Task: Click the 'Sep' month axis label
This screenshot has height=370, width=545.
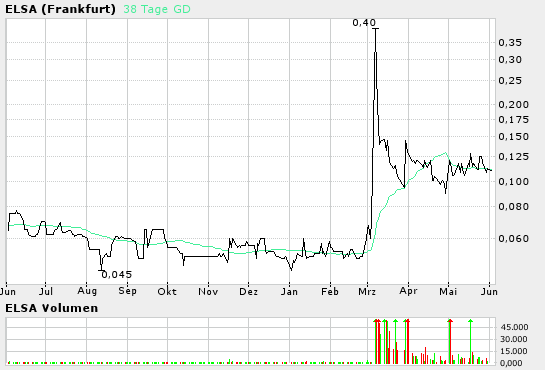Action: click(127, 291)
